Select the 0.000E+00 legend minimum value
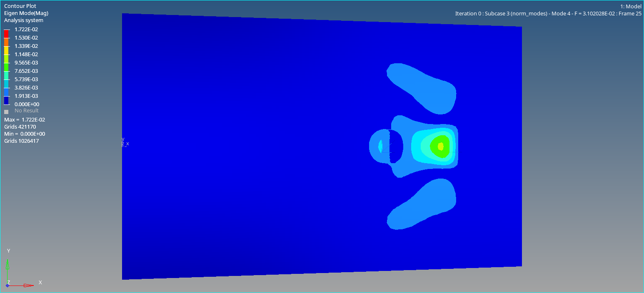The width and height of the screenshot is (644, 293). 27,104
